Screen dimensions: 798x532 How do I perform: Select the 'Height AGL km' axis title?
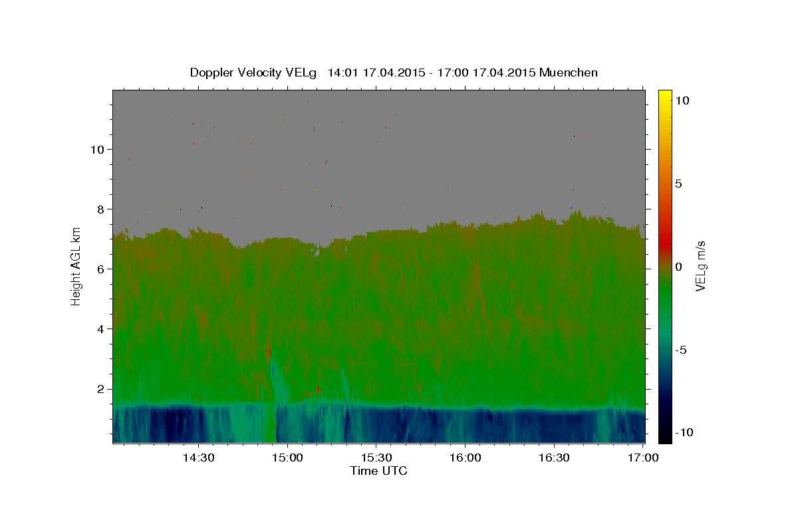pos(76,266)
